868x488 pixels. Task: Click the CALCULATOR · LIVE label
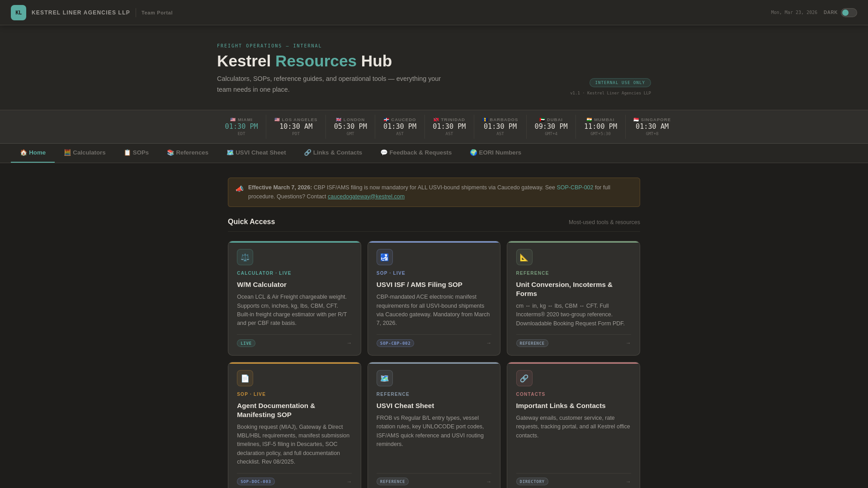pyautogui.click(x=264, y=273)
